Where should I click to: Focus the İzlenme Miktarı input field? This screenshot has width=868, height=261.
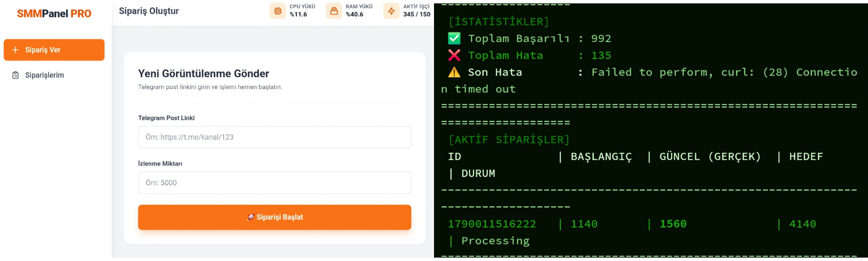(x=274, y=183)
